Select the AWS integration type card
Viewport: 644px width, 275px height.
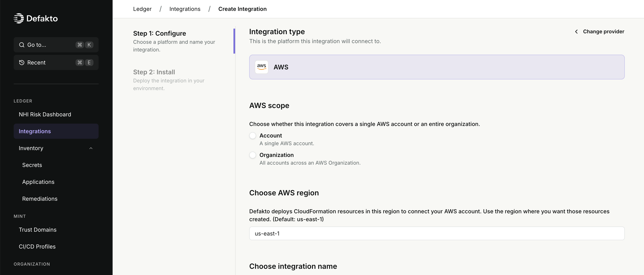[437, 67]
